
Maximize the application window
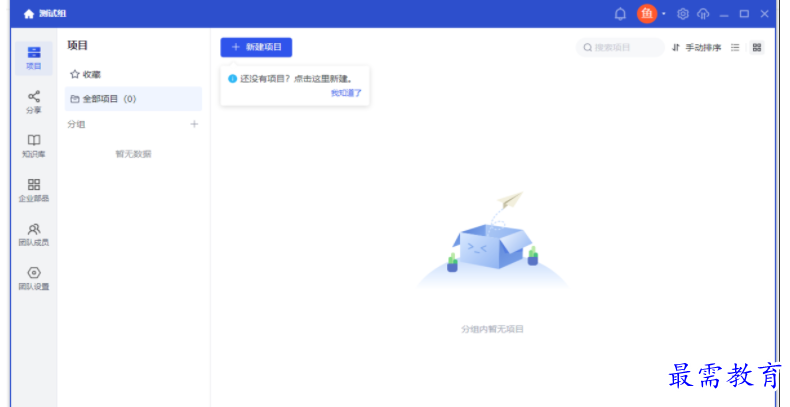tap(744, 14)
